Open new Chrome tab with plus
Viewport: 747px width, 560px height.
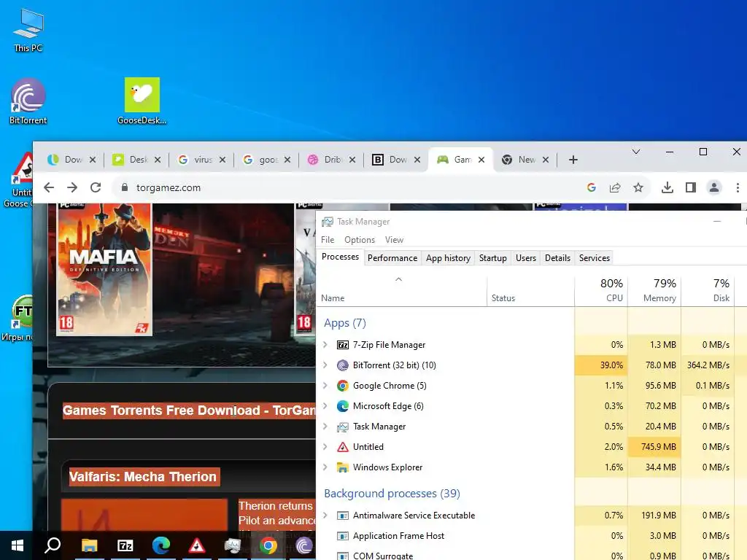coord(573,160)
